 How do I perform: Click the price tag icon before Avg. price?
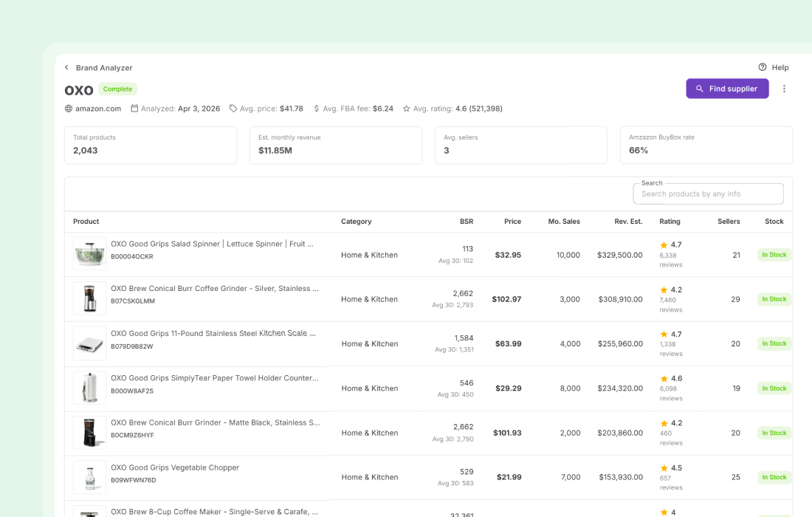coord(231,108)
